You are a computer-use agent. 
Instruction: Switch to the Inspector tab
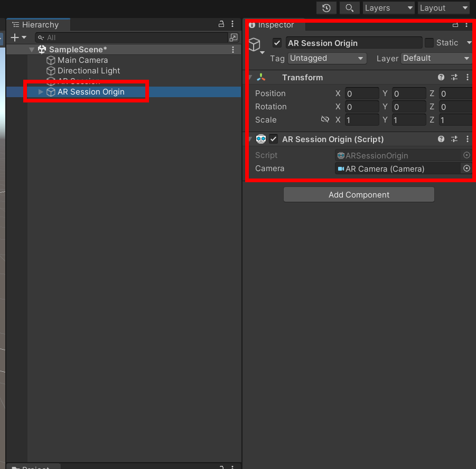point(275,25)
